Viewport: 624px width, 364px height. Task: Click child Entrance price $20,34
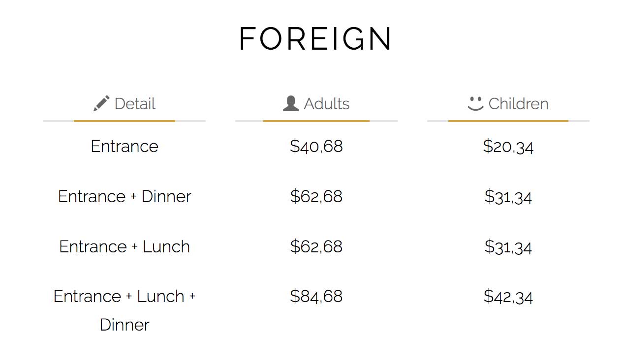point(508,147)
